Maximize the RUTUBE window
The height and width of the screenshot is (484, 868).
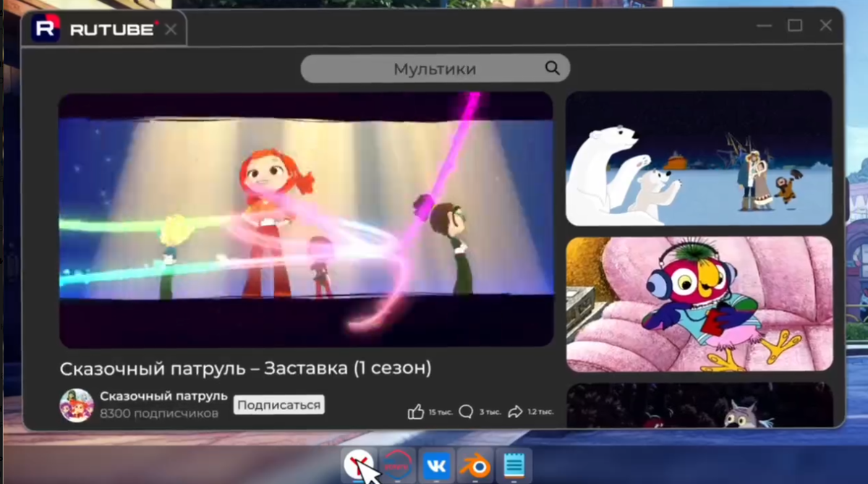tap(795, 26)
